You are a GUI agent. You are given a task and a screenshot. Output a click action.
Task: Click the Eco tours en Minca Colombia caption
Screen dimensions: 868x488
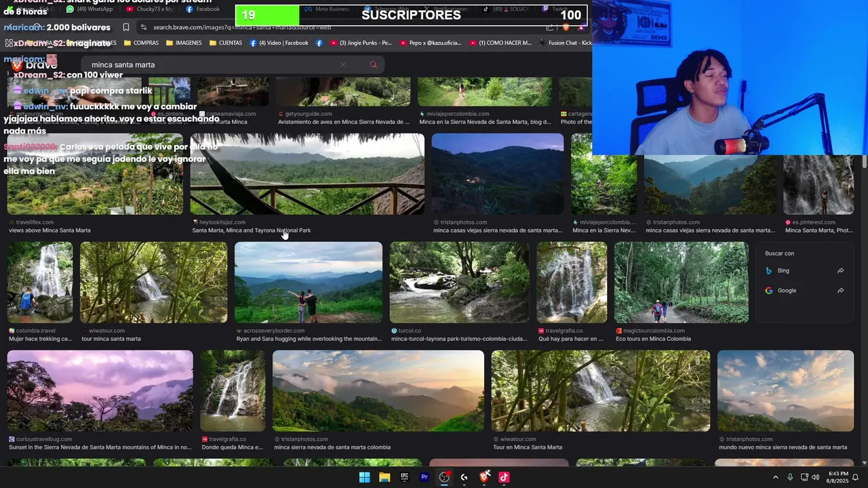click(x=654, y=339)
